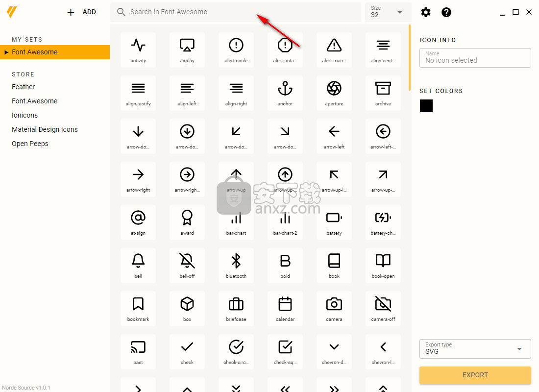
Task: Select the bookmark icon
Action: [x=138, y=308]
